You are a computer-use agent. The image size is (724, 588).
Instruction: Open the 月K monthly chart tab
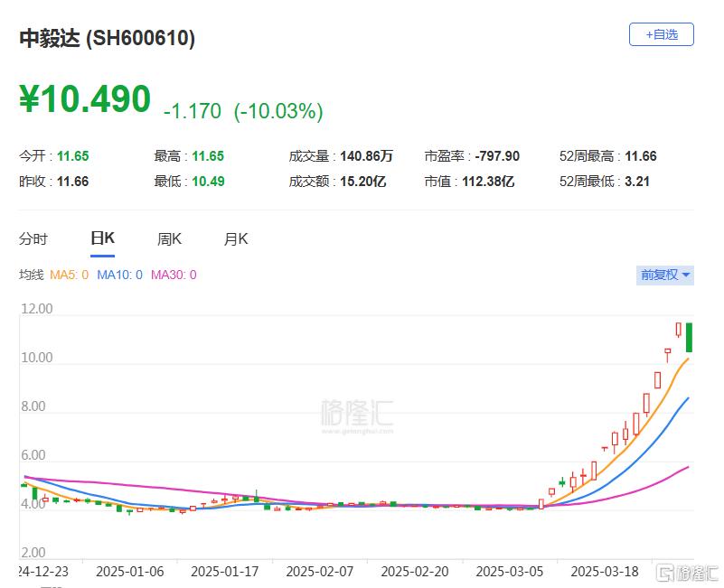click(x=236, y=239)
